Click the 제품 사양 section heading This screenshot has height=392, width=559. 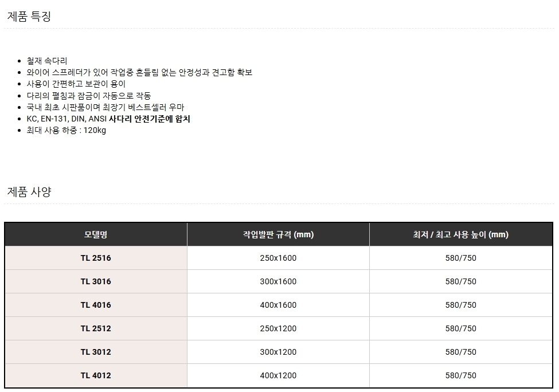(29, 192)
